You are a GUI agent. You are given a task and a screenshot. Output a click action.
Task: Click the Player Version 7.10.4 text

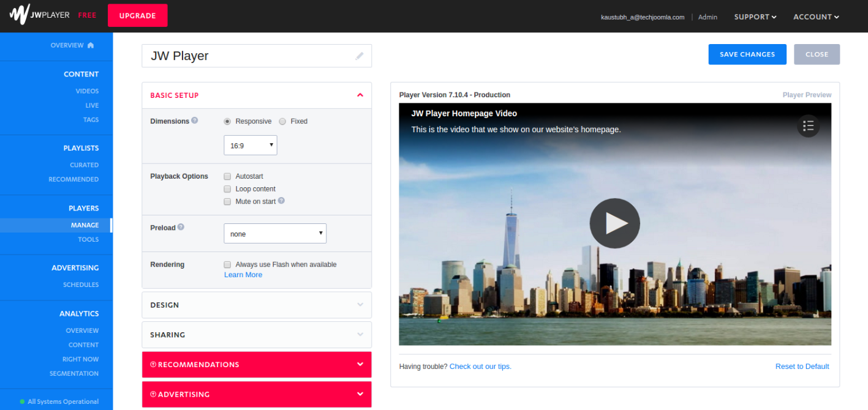pyautogui.click(x=455, y=95)
